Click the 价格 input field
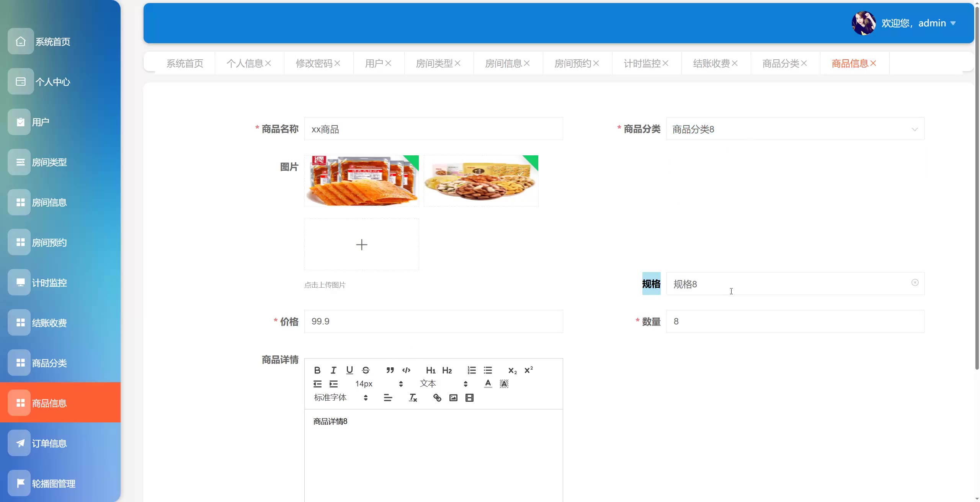Viewport: 980px width, 502px height. (x=433, y=321)
